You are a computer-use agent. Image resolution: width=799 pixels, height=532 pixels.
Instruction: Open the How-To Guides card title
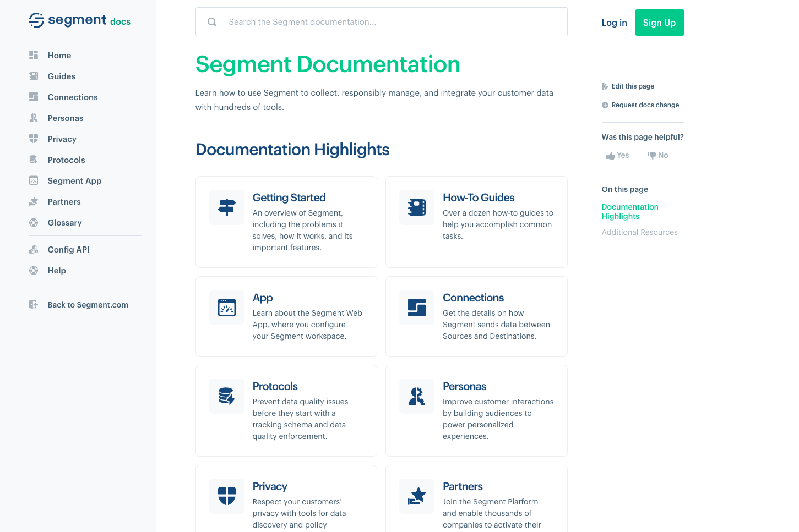point(479,198)
